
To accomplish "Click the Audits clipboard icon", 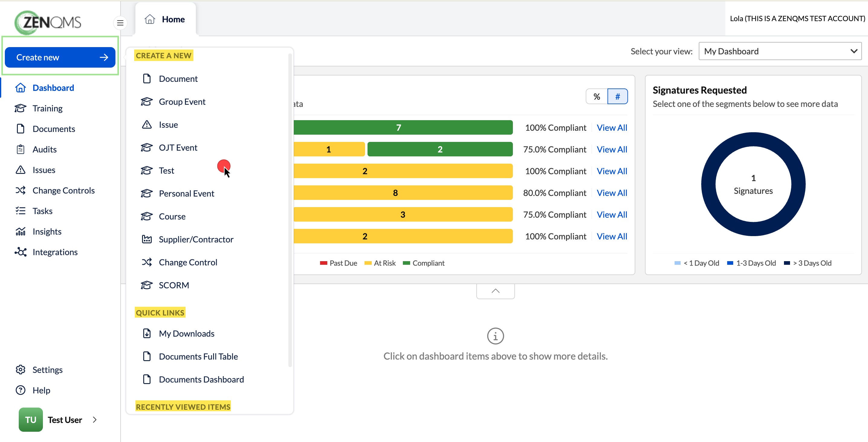I will tap(20, 149).
